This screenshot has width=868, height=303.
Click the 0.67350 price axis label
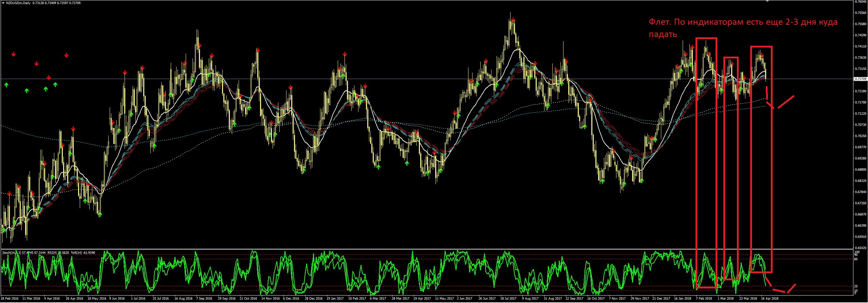pyautogui.click(x=861, y=203)
